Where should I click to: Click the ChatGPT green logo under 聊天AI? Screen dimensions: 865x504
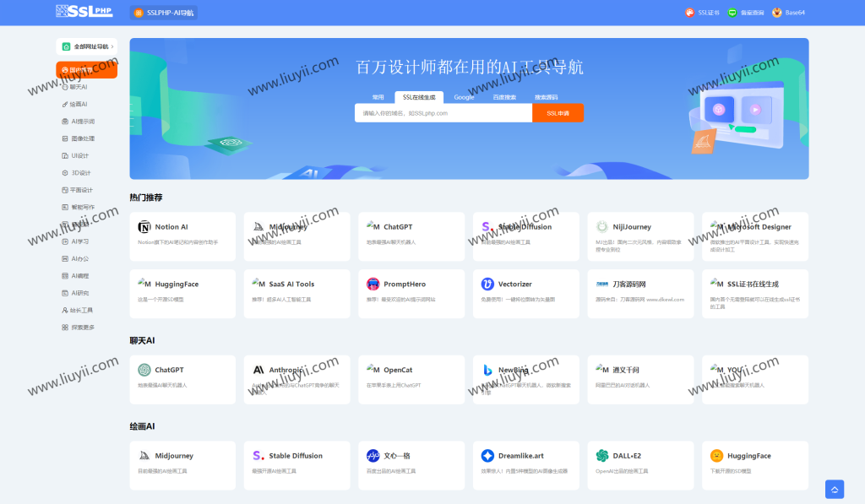point(144,370)
